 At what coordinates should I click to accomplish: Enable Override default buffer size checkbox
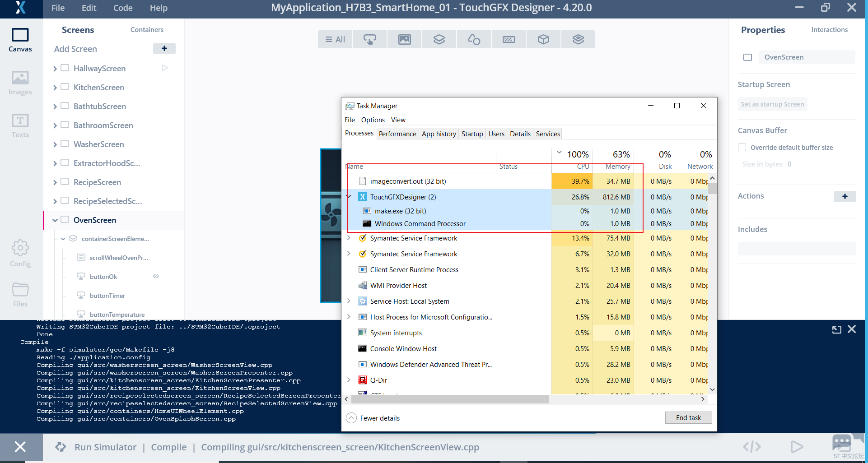[x=742, y=148]
